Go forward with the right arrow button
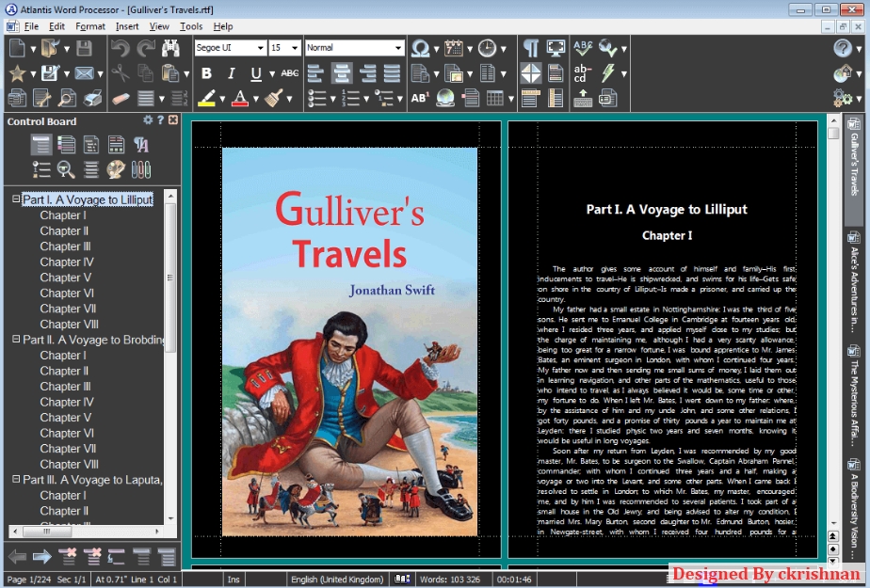The width and height of the screenshot is (870, 588). (42, 556)
